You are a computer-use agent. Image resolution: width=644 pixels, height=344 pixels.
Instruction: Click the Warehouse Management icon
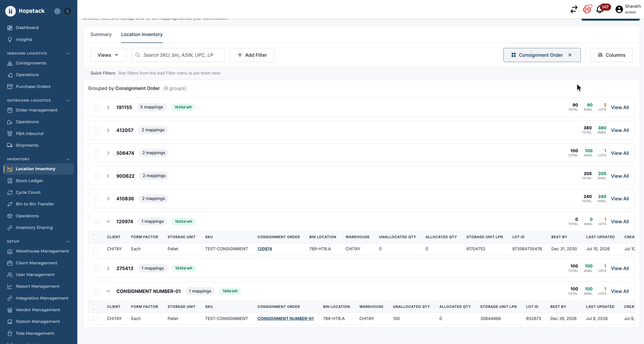pos(10,251)
